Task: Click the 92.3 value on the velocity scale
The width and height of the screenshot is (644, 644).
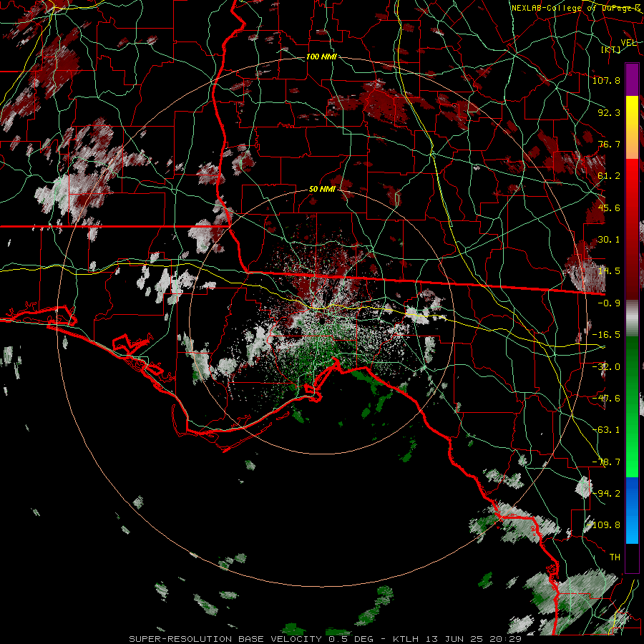Action: coord(609,112)
